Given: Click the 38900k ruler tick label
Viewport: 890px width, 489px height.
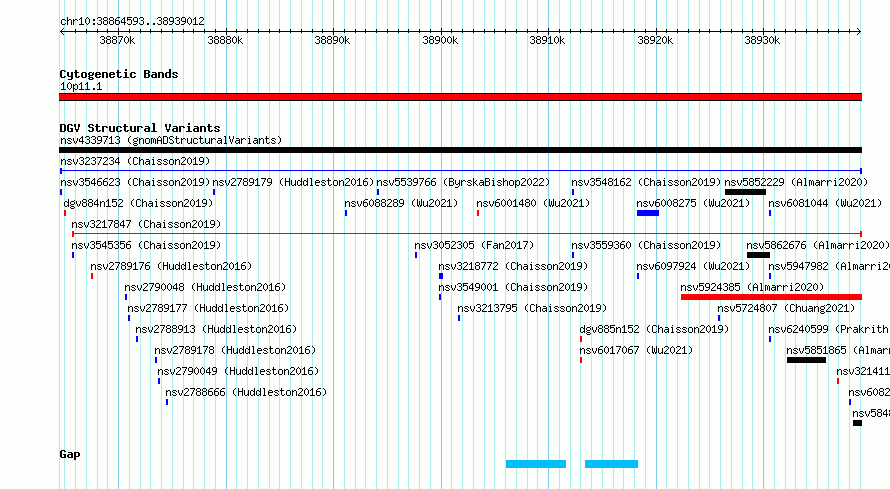Looking at the screenshot, I should pos(440,41).
